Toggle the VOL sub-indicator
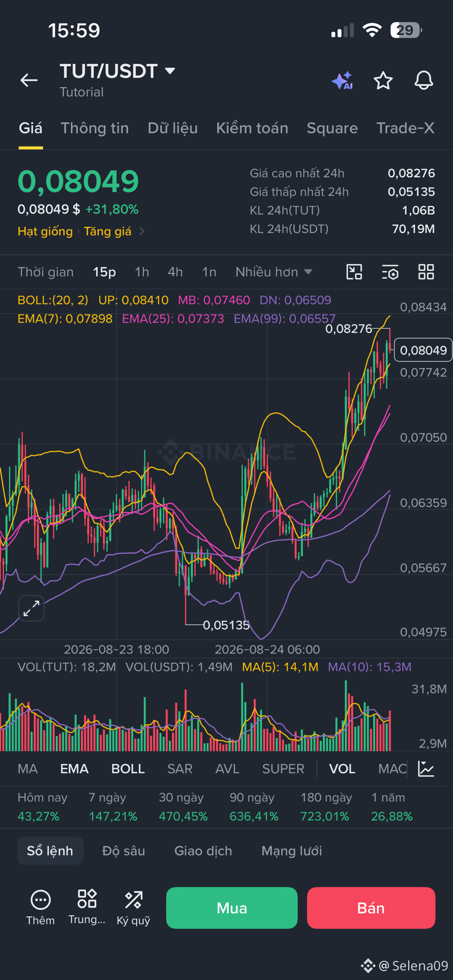 pyautogui.click(x=342, y=769)
